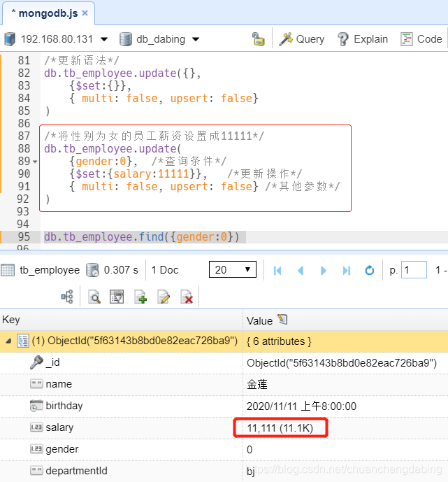
Task: Click line 88 db.tb_employee.update(
Action: pyautogui.click(x=113, y=149)
